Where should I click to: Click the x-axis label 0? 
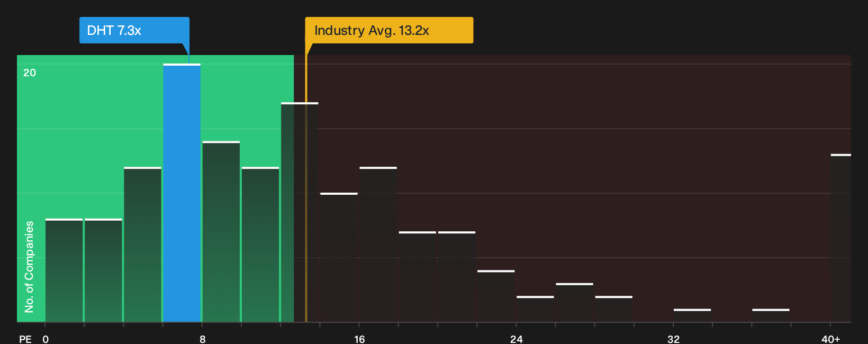46,339
